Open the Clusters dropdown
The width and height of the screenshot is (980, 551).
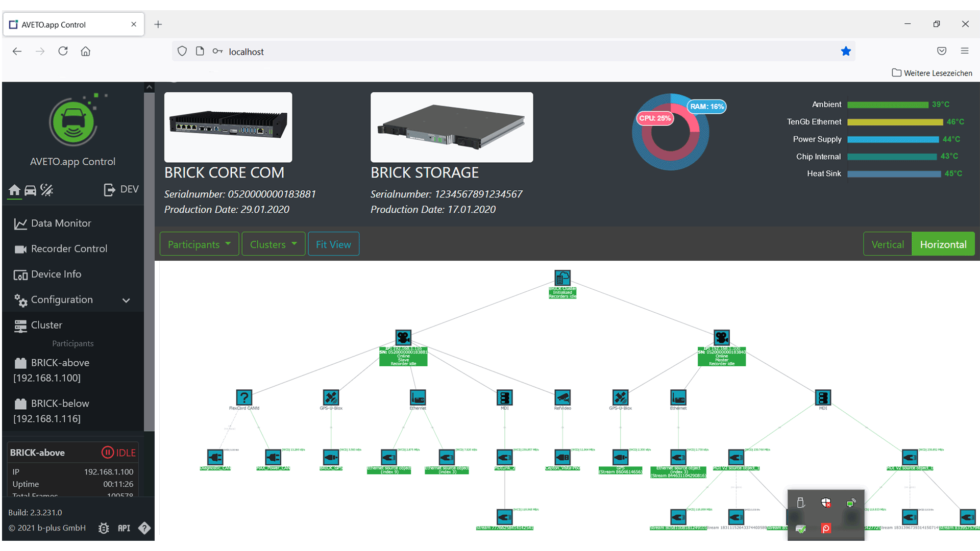coord(273,244)
